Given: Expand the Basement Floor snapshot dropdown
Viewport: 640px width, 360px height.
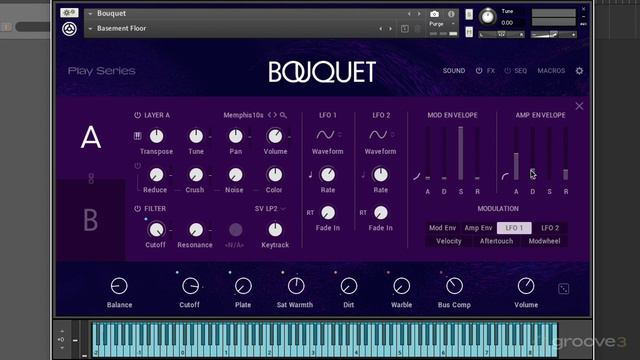Looking at the screenshot, I should click(90, 29).
